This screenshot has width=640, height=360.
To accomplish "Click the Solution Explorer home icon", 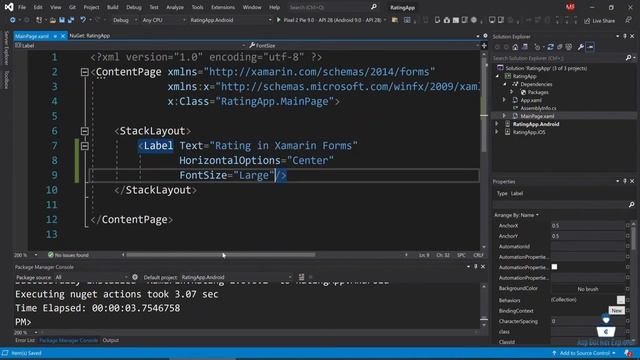I will 515,47.
